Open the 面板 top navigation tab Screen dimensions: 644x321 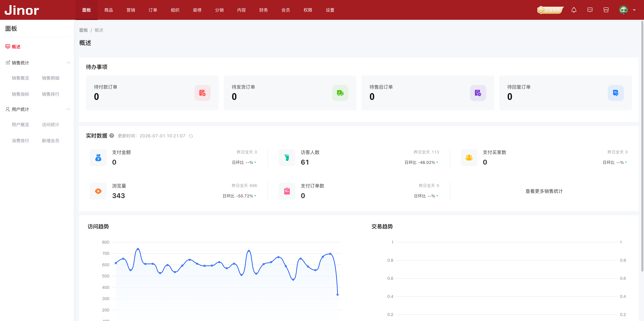(87, 10)
